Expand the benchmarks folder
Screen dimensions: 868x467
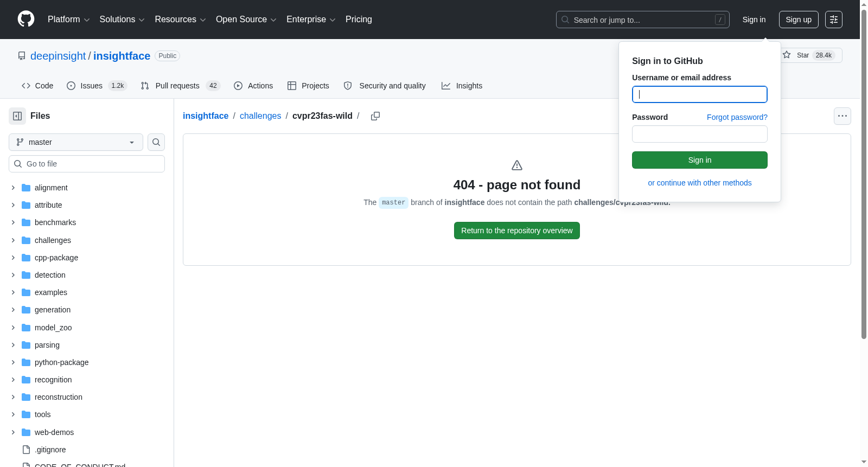pos(13,222)
